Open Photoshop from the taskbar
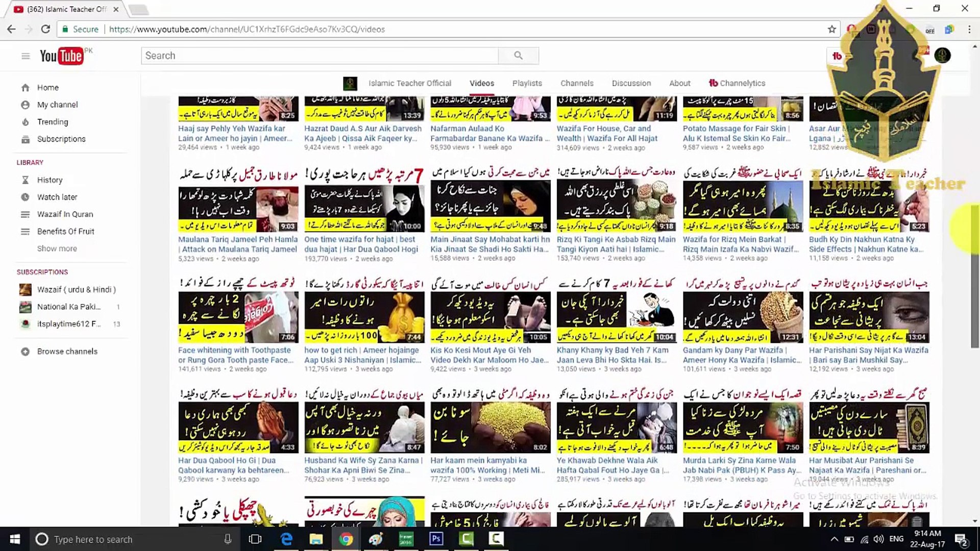The width and height of the screenshot is (980, 551). click(x=436, y=539)
